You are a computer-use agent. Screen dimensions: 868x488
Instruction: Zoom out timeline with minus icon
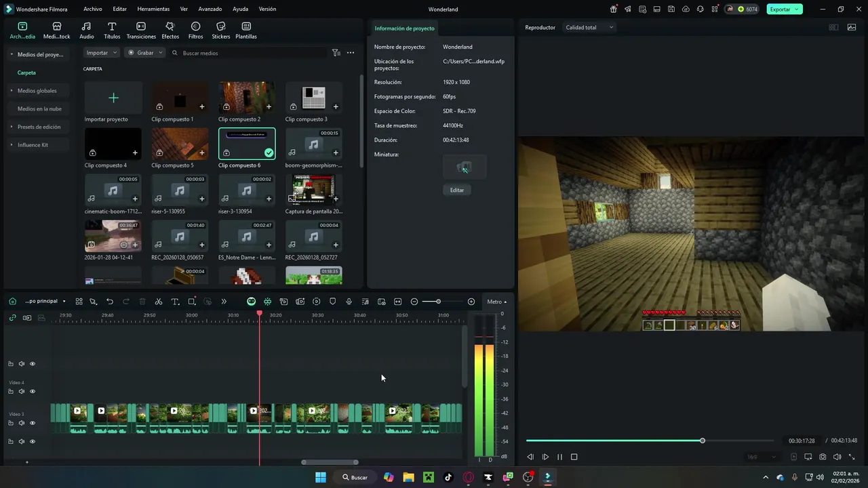pos(414,302)
